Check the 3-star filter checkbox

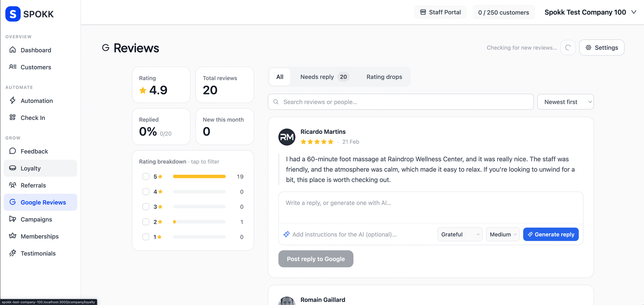point(146,207)
